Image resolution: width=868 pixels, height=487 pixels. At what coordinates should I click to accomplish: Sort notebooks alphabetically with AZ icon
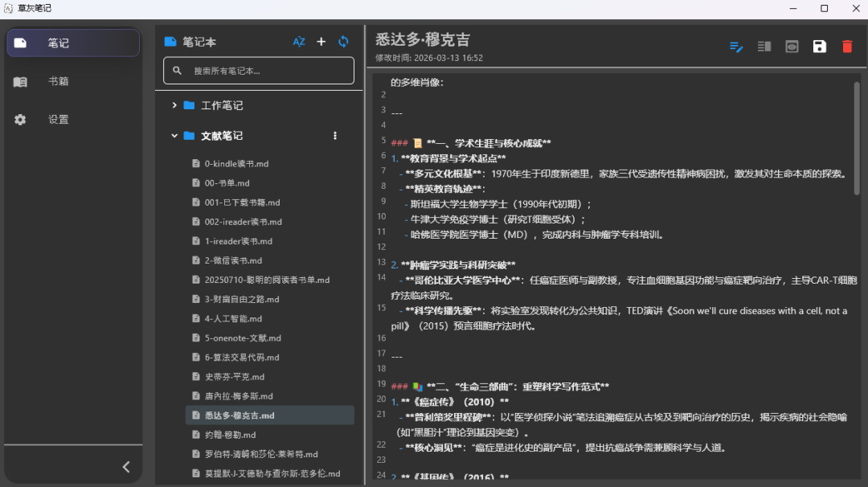pos(299,42)
